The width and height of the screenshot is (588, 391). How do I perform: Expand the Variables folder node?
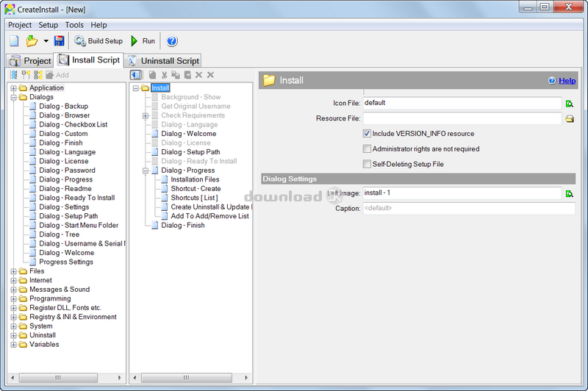pos(13,345)
